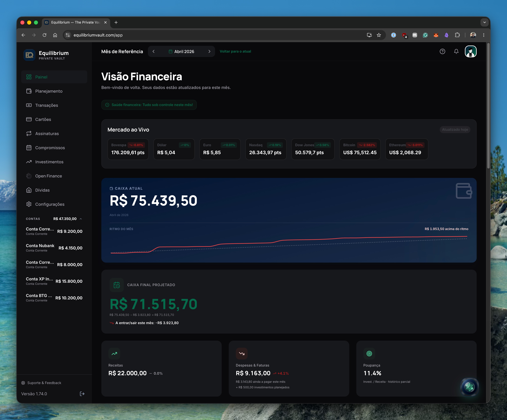Close the Equilibrium browser tab
Viewport: 507px width, 420px height.
[105, 22]
